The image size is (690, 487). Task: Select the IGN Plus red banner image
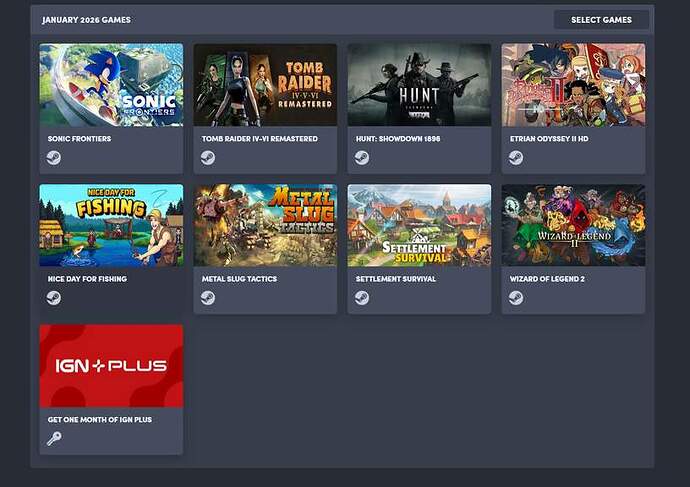click(x=111, y=366)
